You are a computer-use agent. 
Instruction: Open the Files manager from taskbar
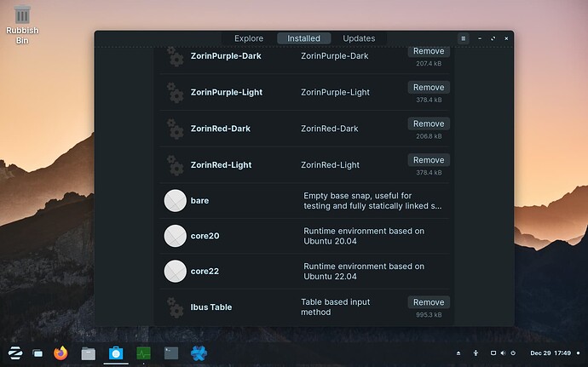(88, 353)
